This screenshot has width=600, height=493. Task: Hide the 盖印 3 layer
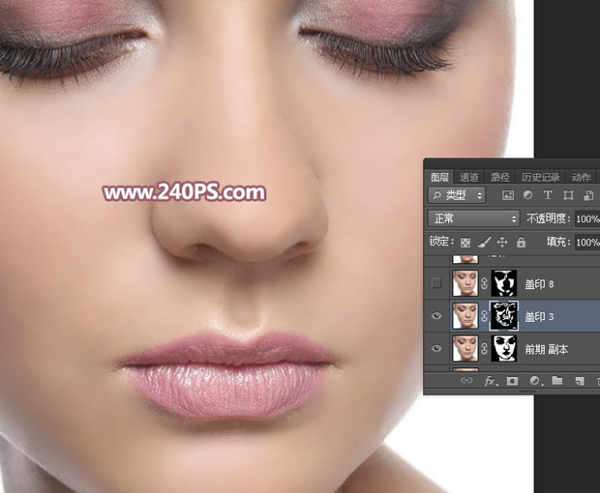[437, 316]
